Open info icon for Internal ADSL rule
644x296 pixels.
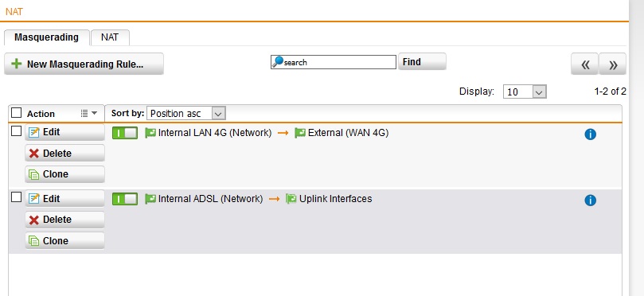[x=590, y=201]
